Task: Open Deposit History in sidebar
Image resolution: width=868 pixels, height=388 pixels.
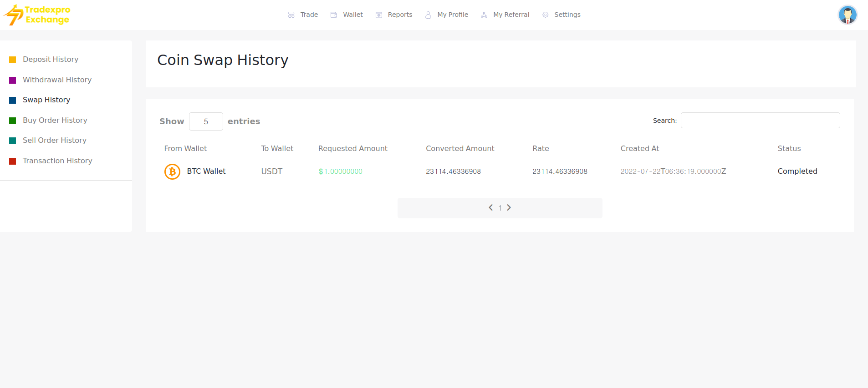Action: (51, 60)
